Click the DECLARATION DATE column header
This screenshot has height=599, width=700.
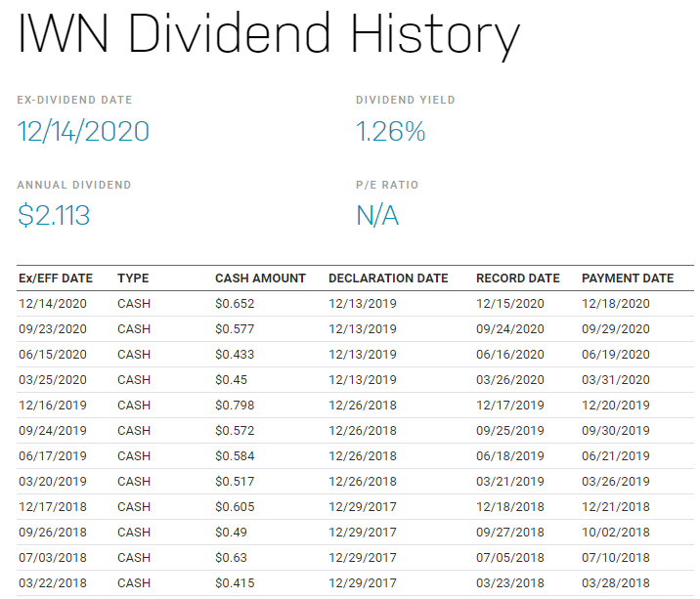(388, 278)
